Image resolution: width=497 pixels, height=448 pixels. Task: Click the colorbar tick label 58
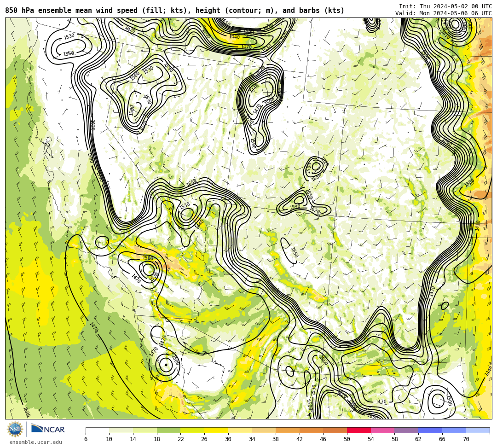395,439
